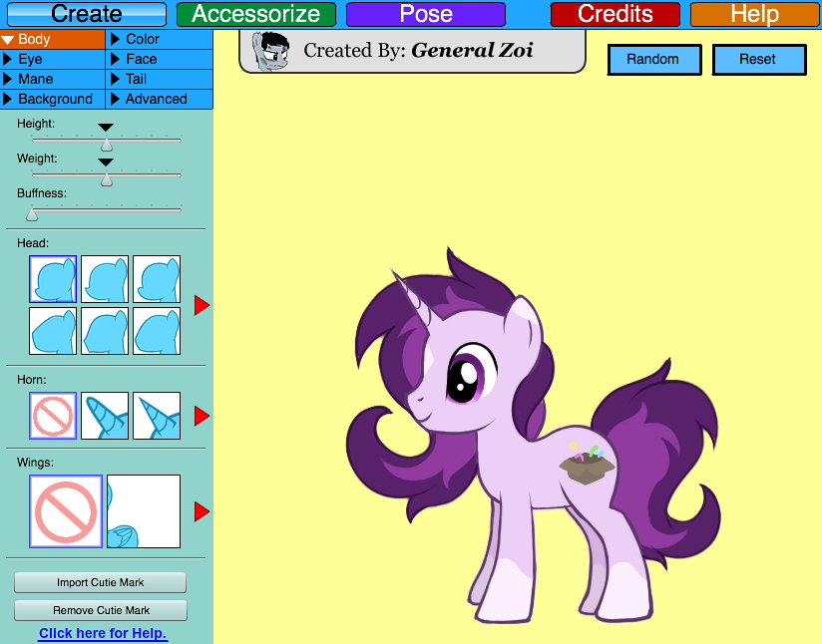
Task: Click the Random button
Action: click(654, 60)
